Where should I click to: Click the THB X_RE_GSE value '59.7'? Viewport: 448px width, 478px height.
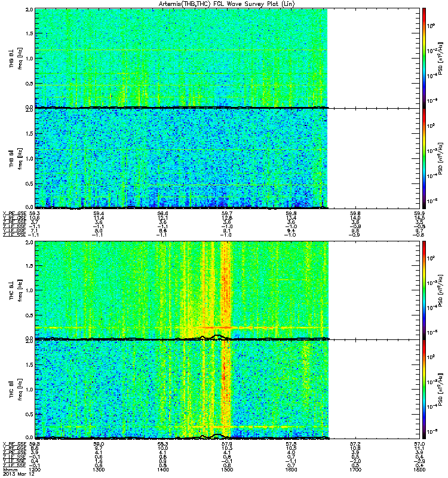point(227,213)
